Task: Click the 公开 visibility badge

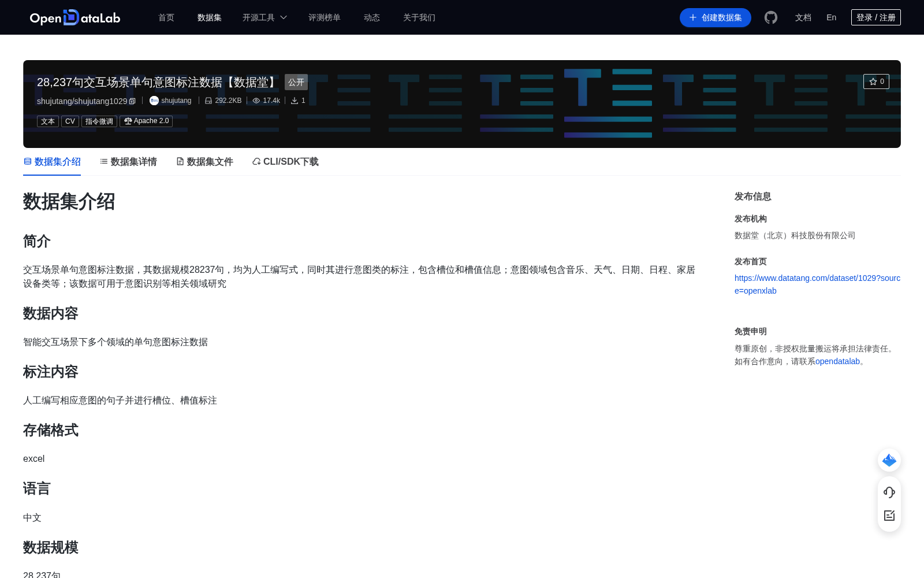Action: point(296,82)
